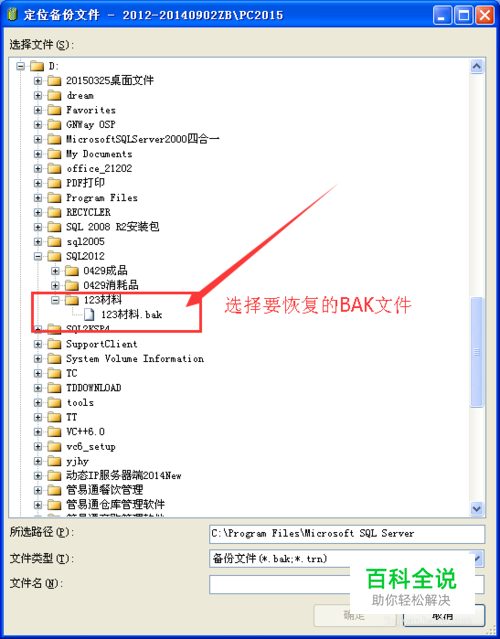Click the Program Files folder icon
Image resolution: width=500 pixels, height=639 pixels.
pyautogui.click(x=54, y=198)
